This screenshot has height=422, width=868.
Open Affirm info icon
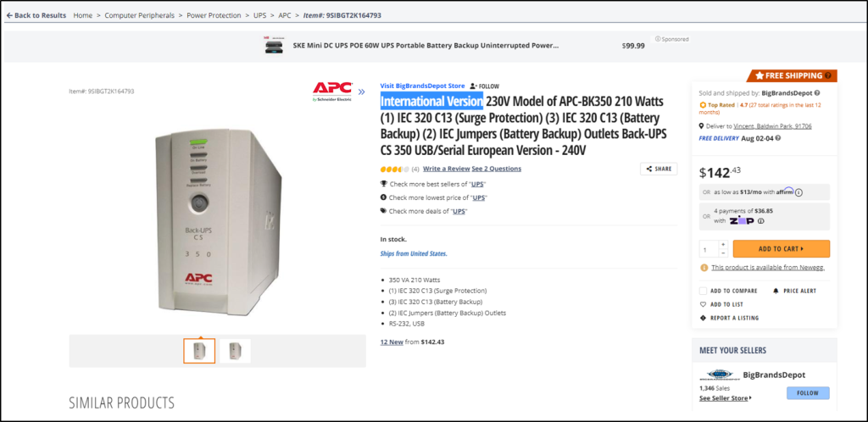798,192
